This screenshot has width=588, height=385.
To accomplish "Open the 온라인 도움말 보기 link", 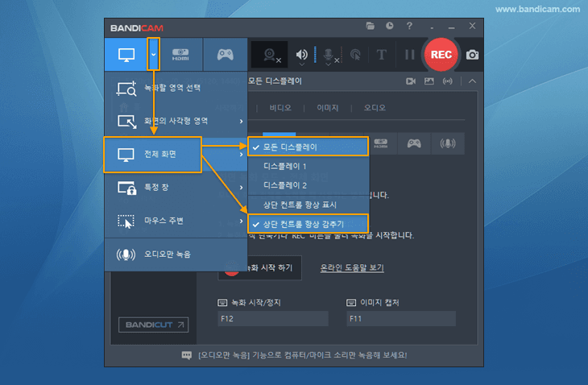I will point(352,267).
